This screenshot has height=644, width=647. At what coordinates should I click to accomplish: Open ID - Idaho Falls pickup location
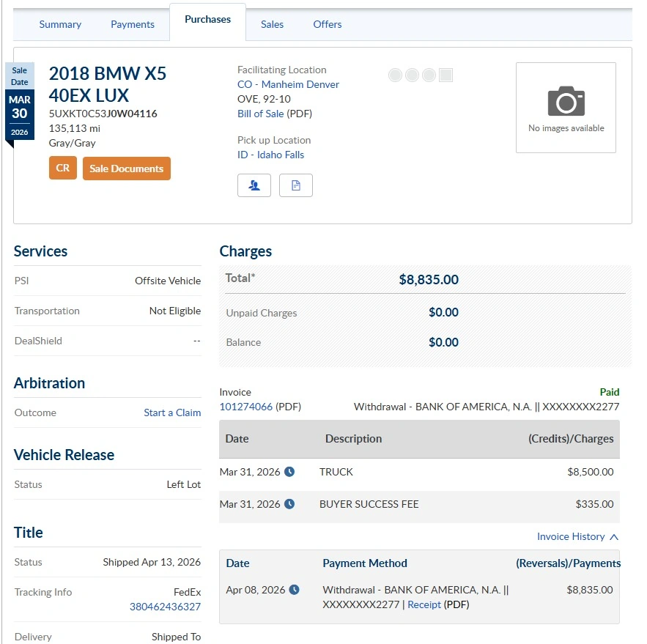(270, 155)
